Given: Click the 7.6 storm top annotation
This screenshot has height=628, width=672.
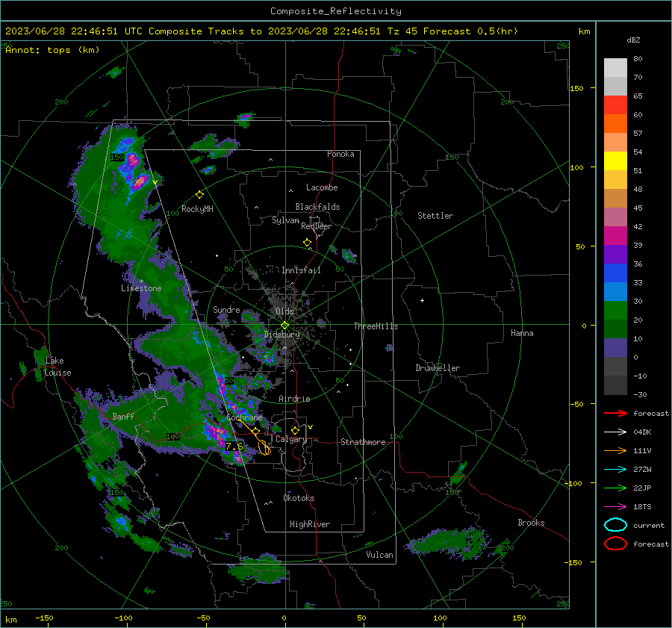Looking at the screenshot, I should [x=234, y=447].
